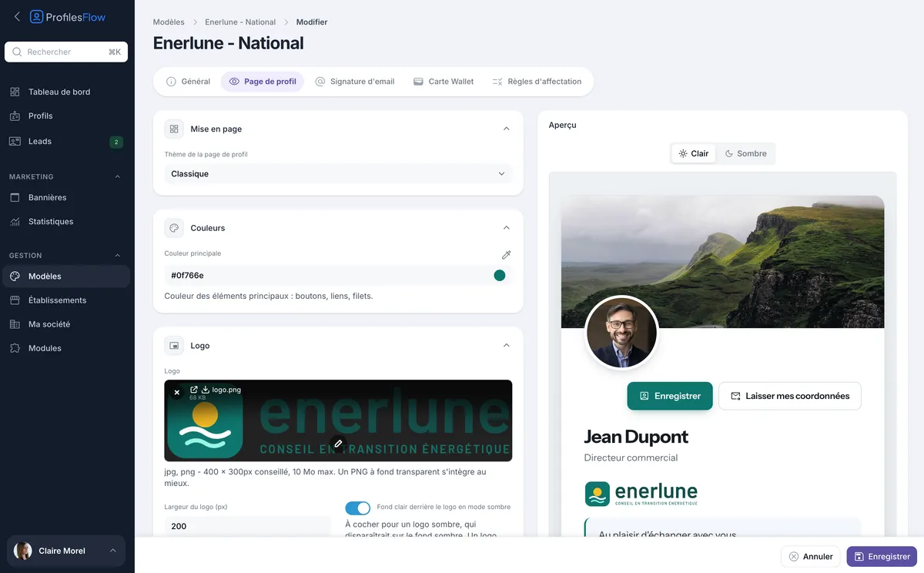The image size is (924, 573).
Task: Switch to the Général tab
Action: coord(188,82)
